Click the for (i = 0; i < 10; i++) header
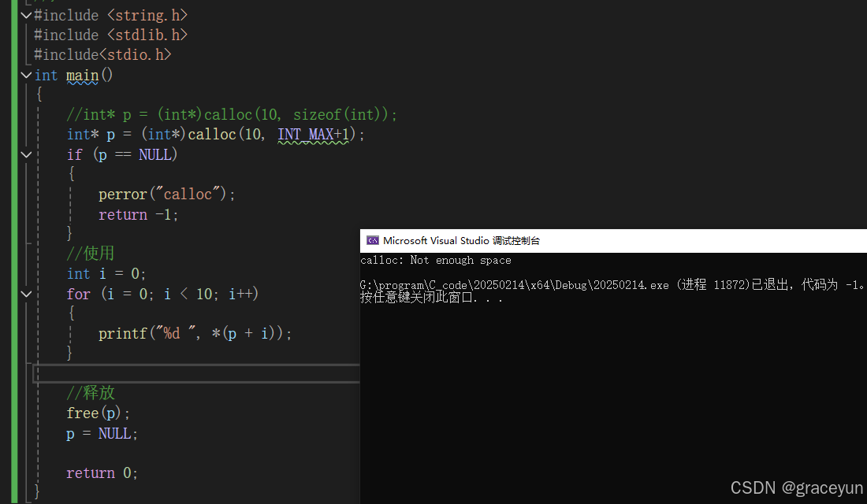 [162, 294]
